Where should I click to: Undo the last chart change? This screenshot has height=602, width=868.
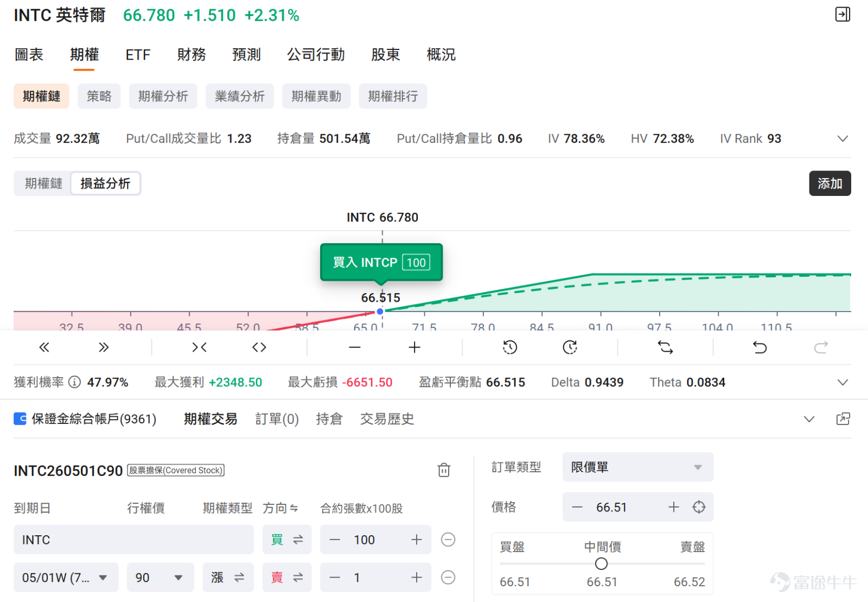760,347
